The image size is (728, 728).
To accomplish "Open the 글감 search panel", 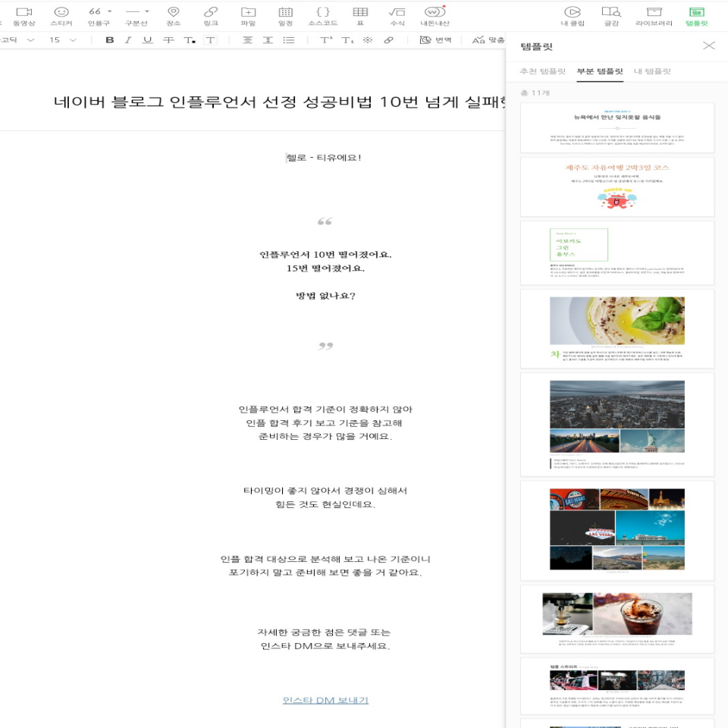I will (x=611, y=16).
